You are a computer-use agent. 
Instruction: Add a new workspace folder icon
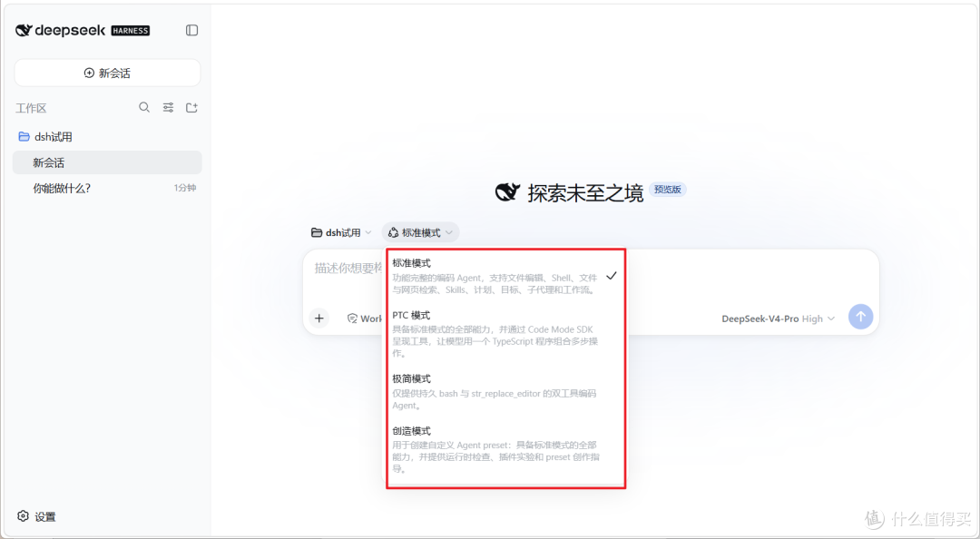coord(191,108)
